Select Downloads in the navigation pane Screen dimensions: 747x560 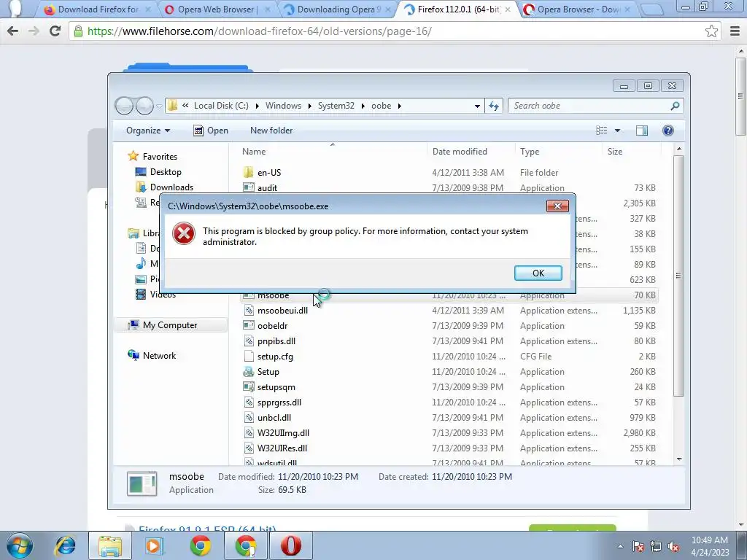[171, 187]
